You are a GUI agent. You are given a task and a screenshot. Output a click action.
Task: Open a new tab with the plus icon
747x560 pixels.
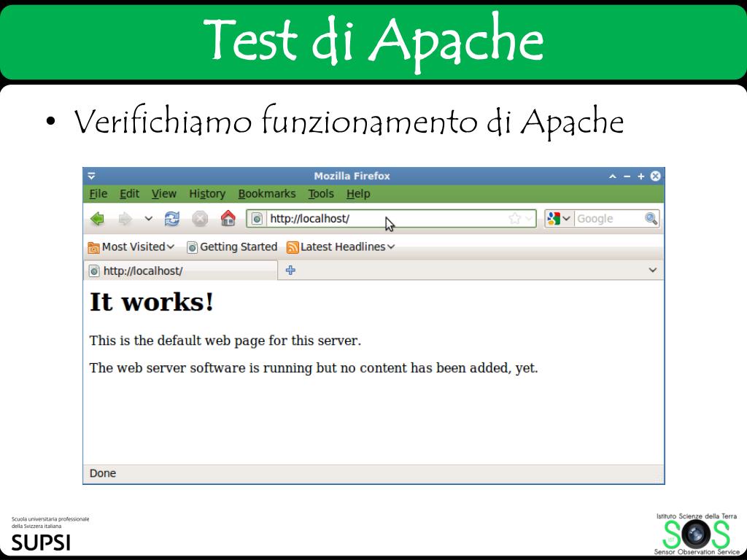coord(290,270)
